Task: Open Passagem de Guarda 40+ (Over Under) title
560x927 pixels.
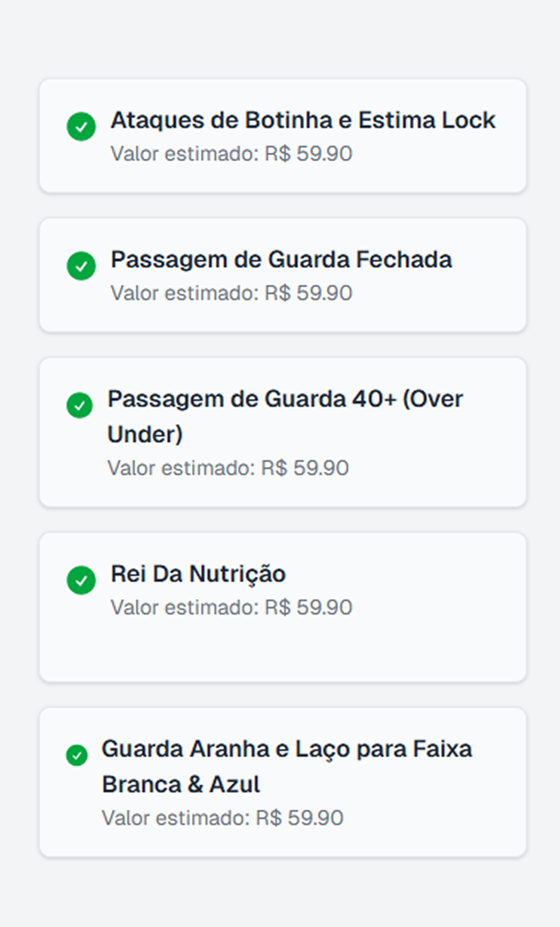Action: (x=285, y=416)
